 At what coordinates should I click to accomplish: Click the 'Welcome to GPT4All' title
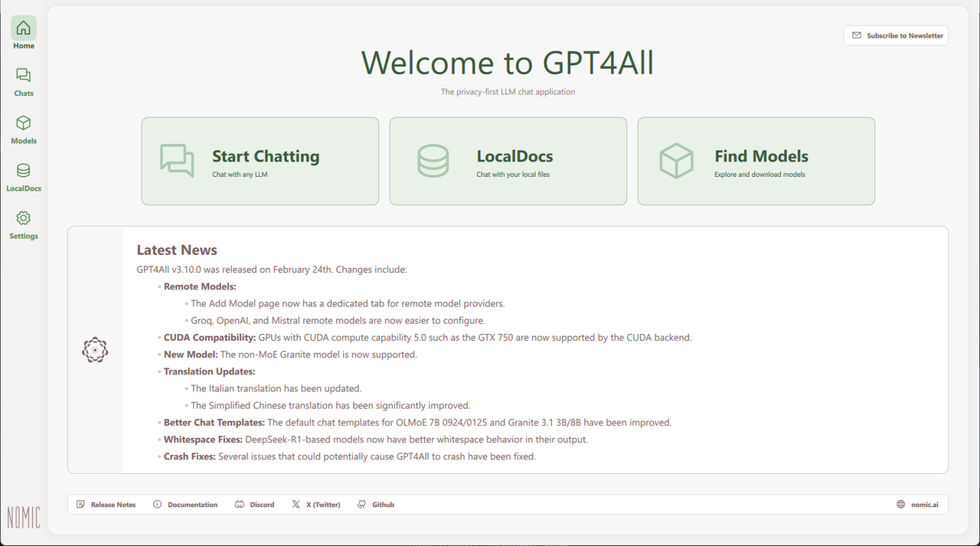507,63
